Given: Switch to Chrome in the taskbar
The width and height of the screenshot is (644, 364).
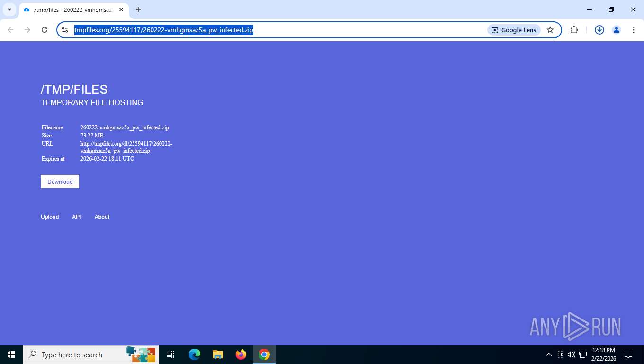Looking at the screenshot, I should coord(264,355).
